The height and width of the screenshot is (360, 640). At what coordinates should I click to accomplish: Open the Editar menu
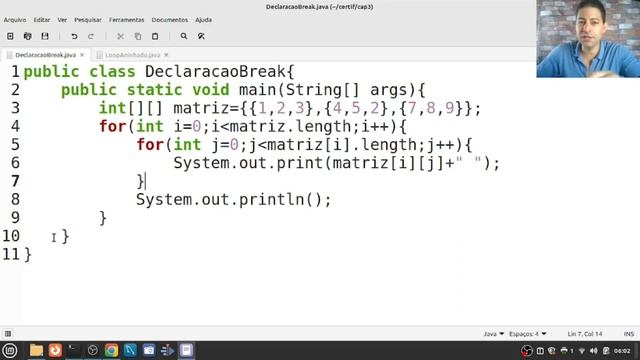(42, 20)
